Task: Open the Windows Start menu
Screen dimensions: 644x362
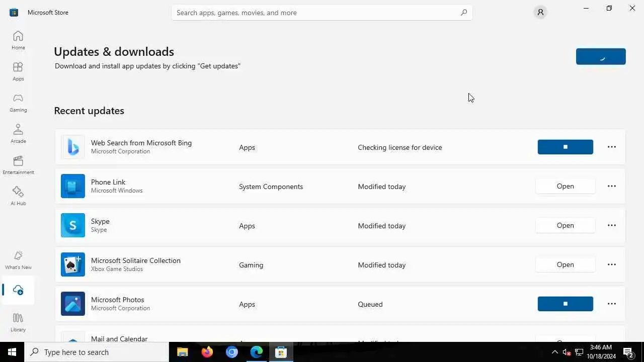Action: click(12, 352)
